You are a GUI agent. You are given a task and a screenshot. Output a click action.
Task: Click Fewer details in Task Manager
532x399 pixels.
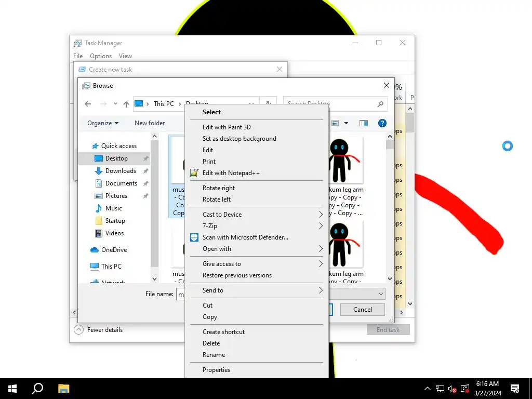click(x=98, y=330)
